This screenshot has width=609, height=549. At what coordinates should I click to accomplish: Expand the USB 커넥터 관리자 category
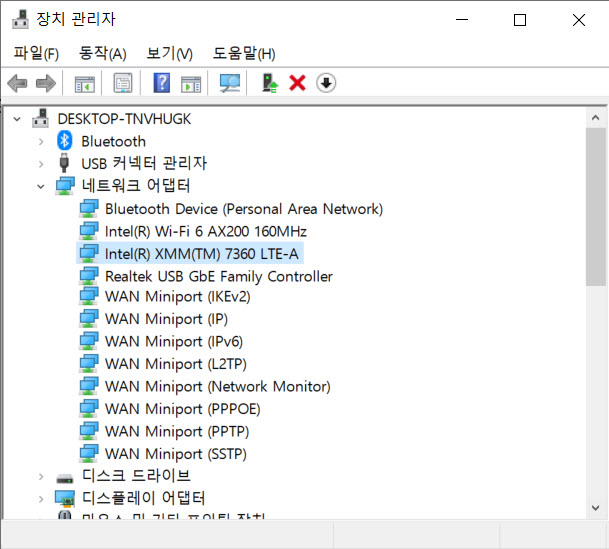pos(41,164)
